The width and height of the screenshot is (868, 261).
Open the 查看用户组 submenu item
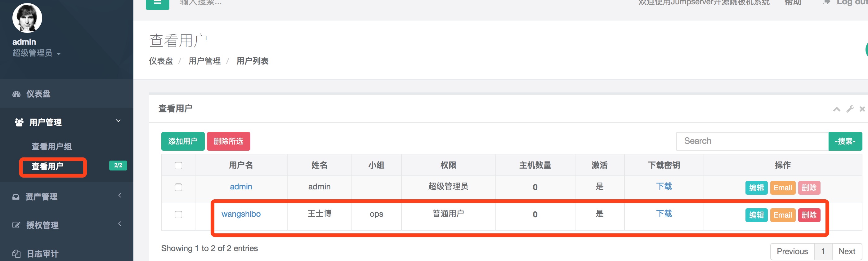51,147
